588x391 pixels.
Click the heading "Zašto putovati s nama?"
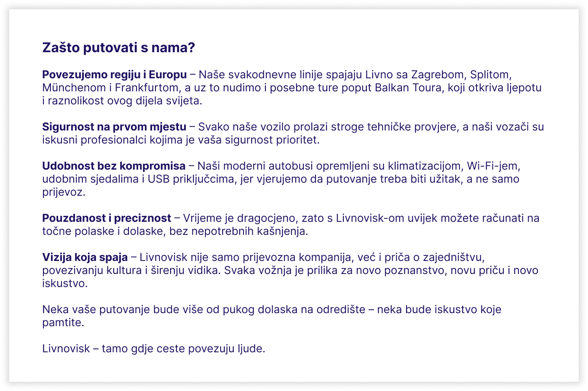tap(118, 48)
